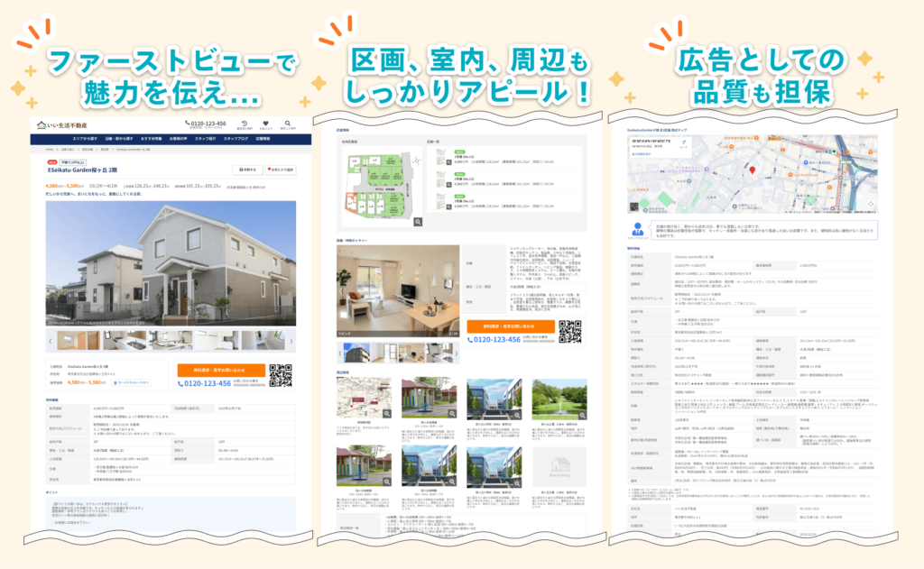Click the heart favorites icon in the header
This screenshot has height=569, width=924.
point(266,124)
